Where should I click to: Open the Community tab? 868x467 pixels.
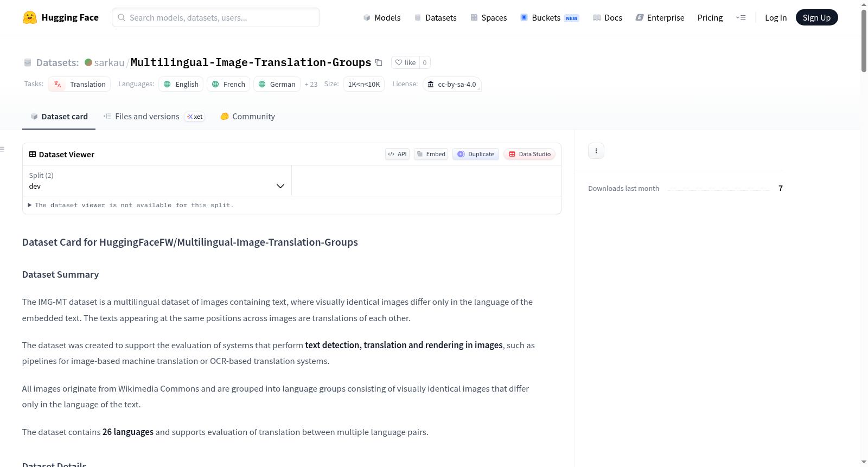click(247, 117)
